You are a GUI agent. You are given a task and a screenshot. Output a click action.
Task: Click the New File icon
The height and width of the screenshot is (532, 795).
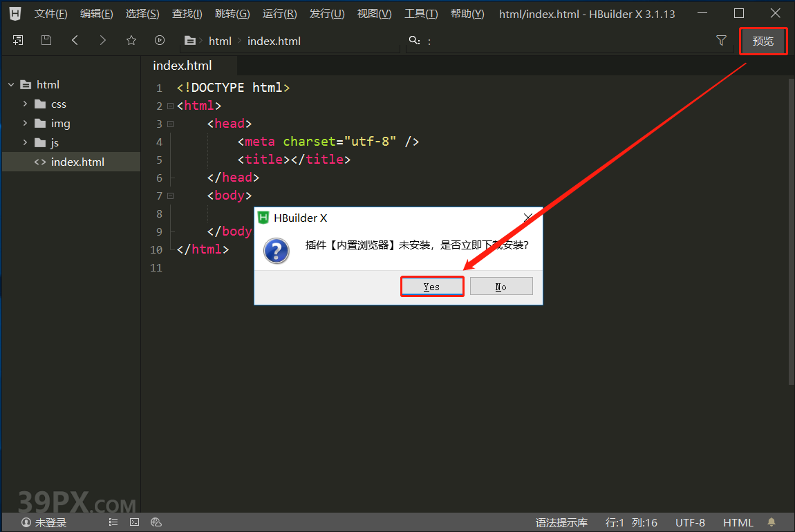17,40
